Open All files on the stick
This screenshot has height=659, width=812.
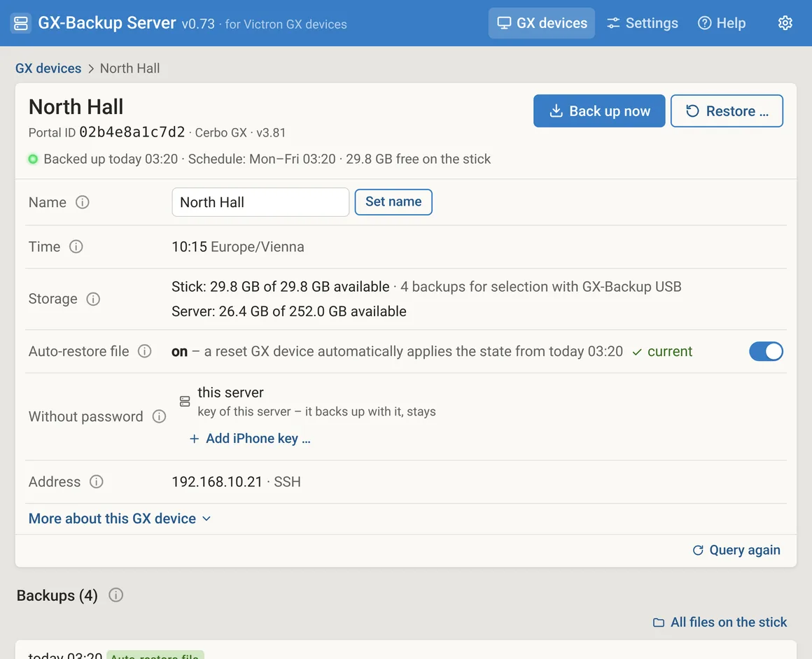click(720, 622)
